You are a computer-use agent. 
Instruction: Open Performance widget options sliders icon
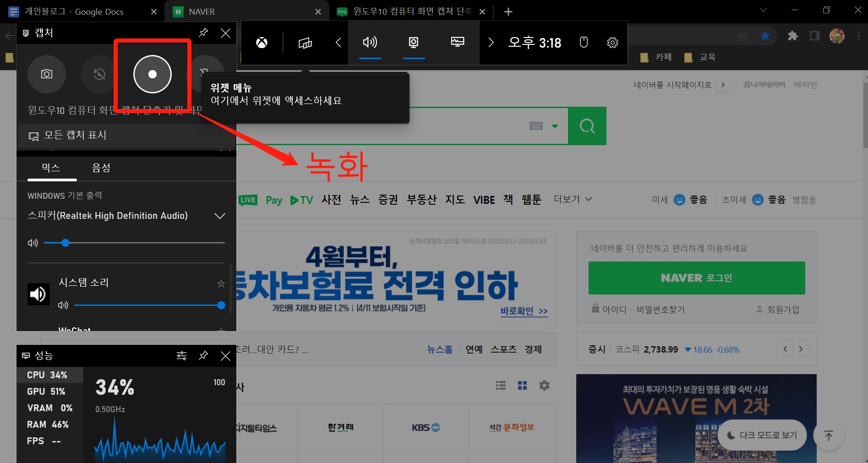coord(181,356)
